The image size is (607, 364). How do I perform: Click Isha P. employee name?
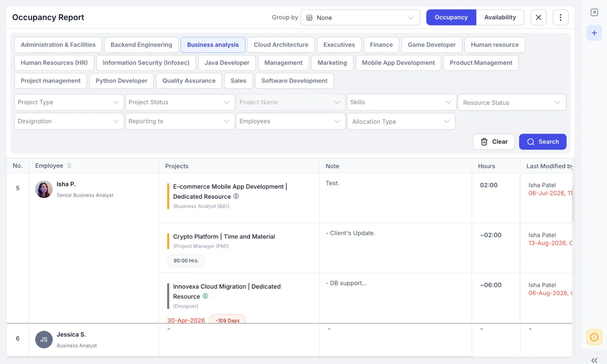[66, 184]
